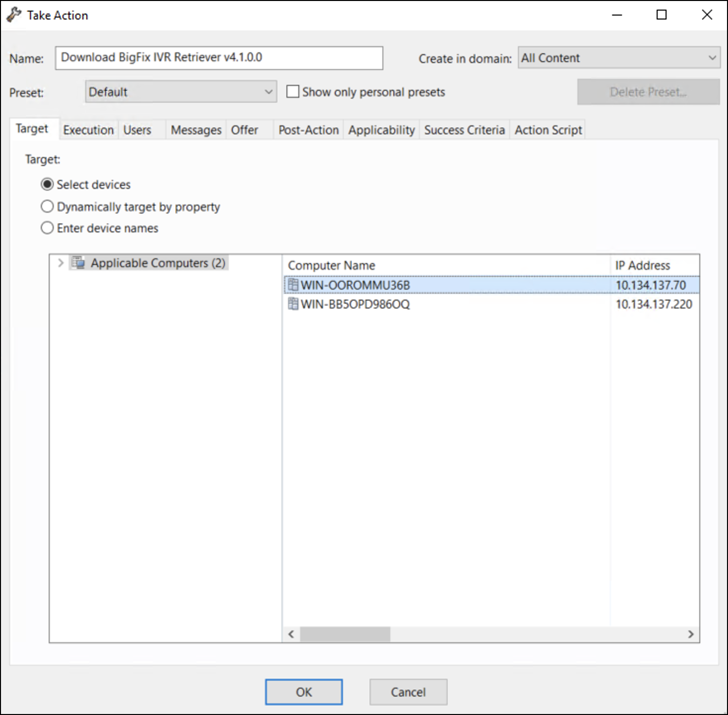Close the Take Action dialog
728x715 pixels.
(707, 15)
